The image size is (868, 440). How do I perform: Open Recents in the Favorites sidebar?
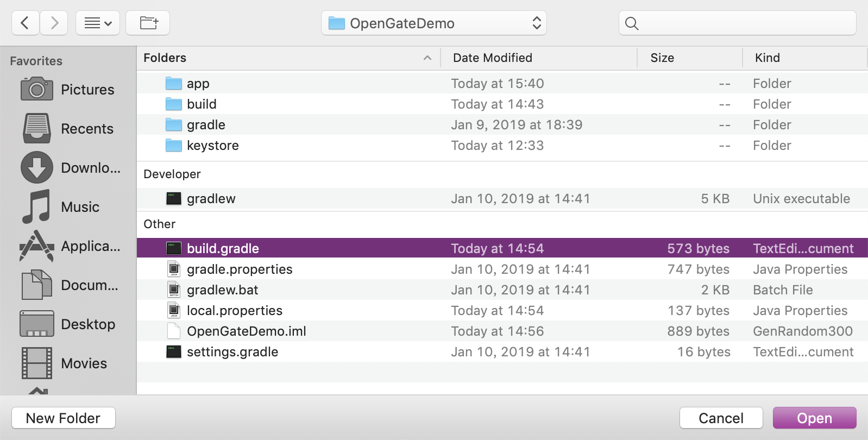[68, 129]
